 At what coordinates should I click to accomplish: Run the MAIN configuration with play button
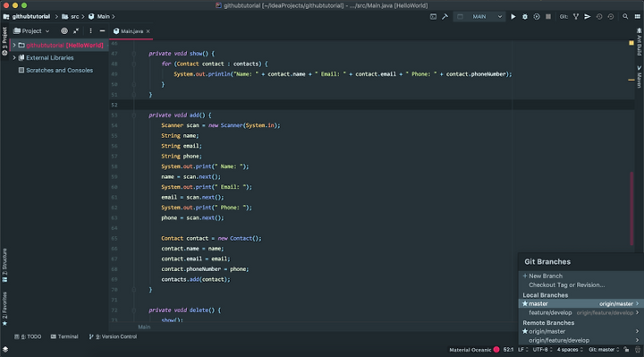click(x=513, y=17)
